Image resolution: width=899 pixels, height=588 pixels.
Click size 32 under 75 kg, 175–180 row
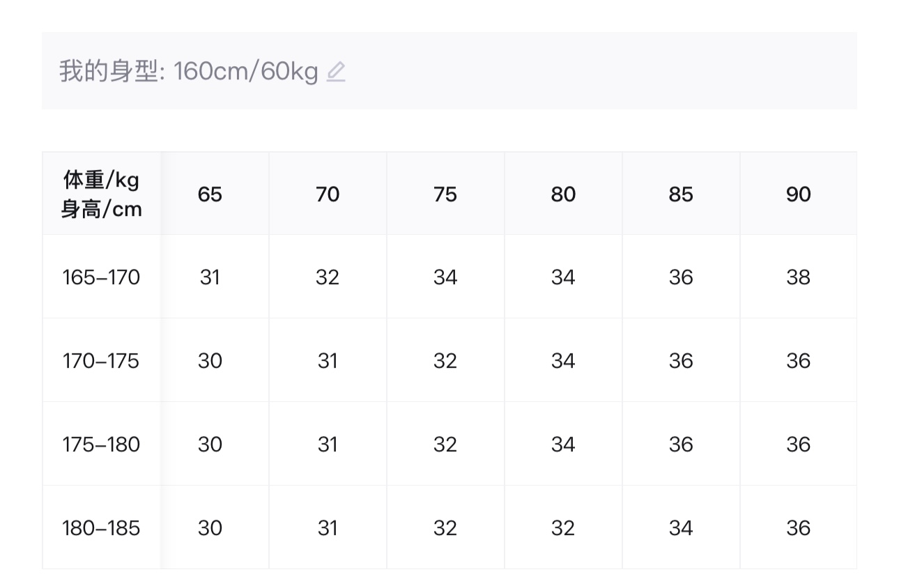[x=445, y=444]
